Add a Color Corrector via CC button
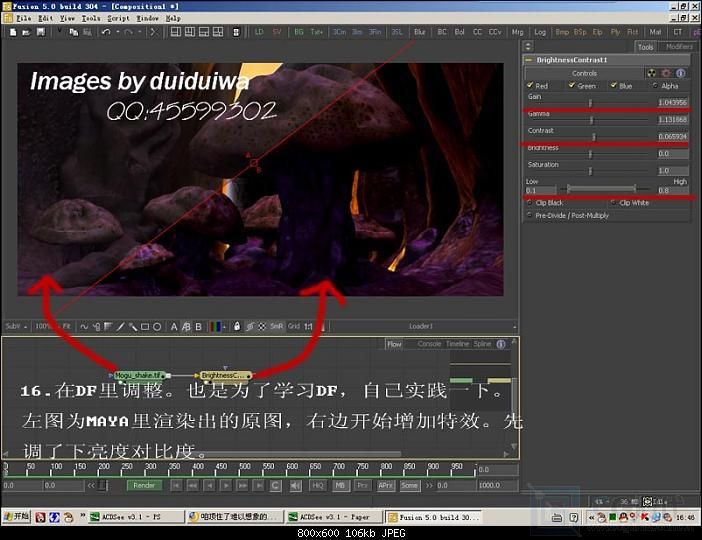Viewport: 702px width, 540px height. coord(477,32)
